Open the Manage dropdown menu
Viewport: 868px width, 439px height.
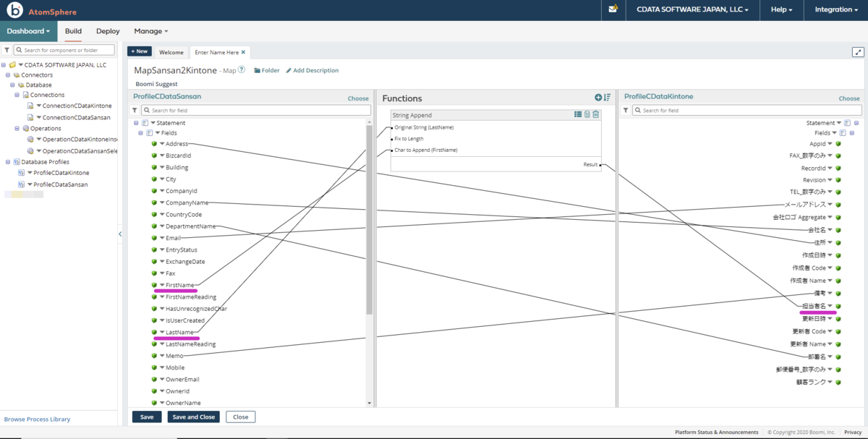tap(150, 31)
